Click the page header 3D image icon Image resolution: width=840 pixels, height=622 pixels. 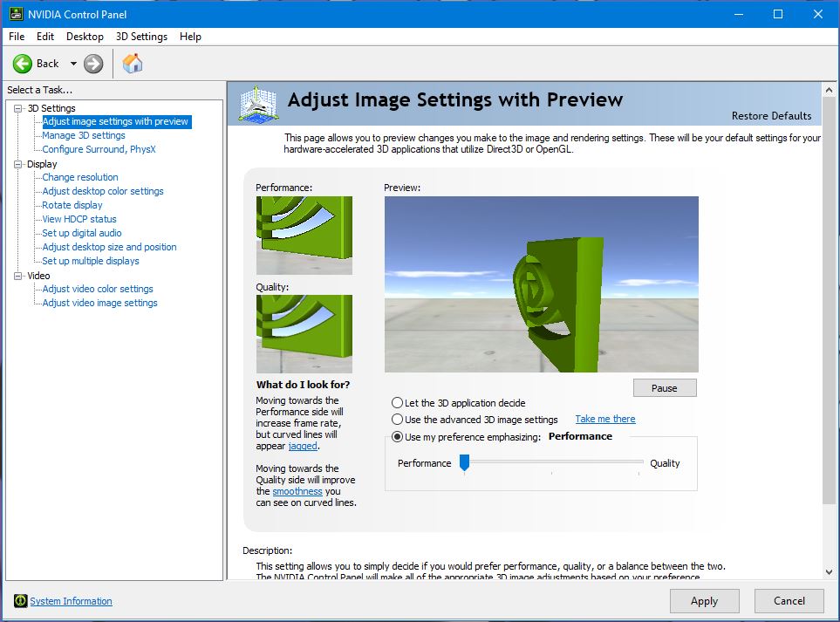coord(259,104)
